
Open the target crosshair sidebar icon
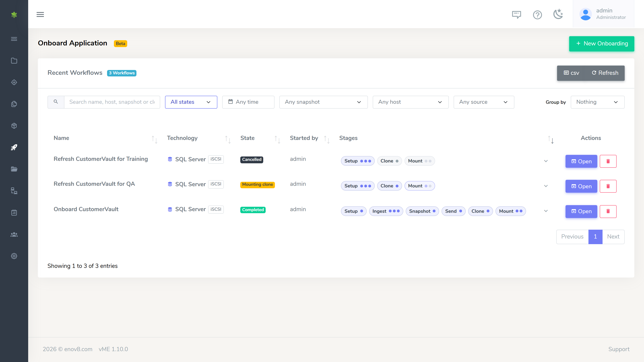14,82
